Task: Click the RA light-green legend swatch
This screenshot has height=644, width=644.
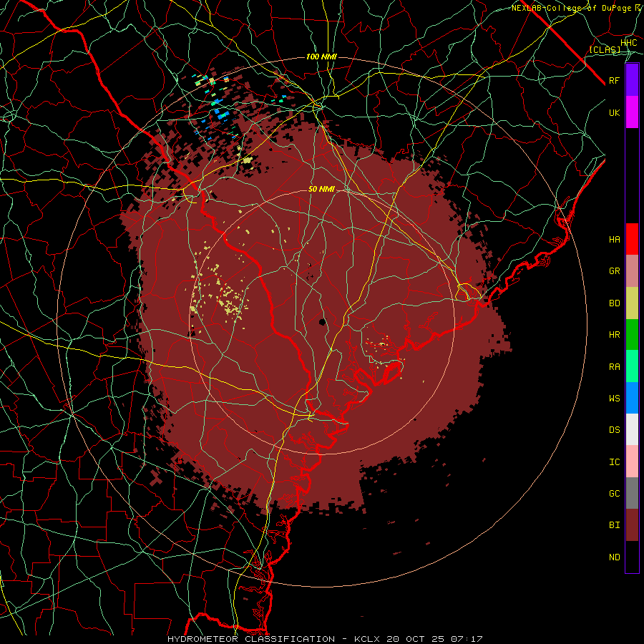Action: click(x=632, y=366)
